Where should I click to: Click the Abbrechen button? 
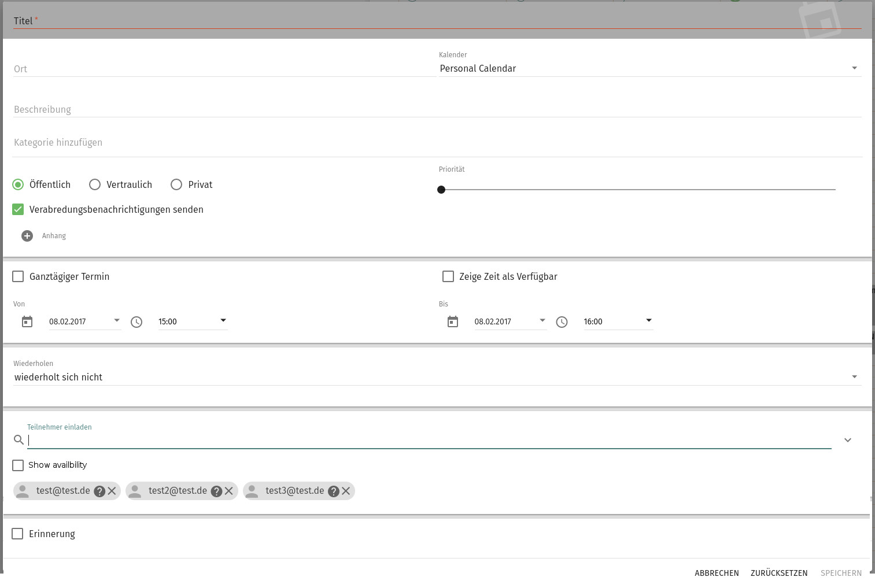point(717,573)
